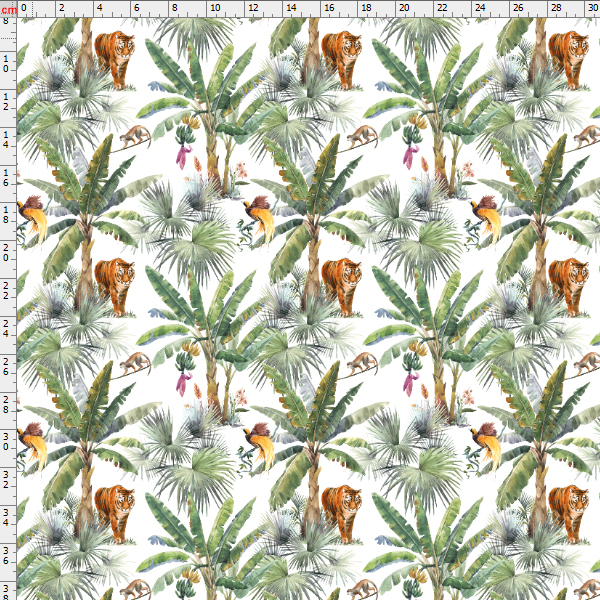Click the '16' label on the horizontal ruler
The height and width of the screenshot is (600, 600).
click(x=329, y=8)
